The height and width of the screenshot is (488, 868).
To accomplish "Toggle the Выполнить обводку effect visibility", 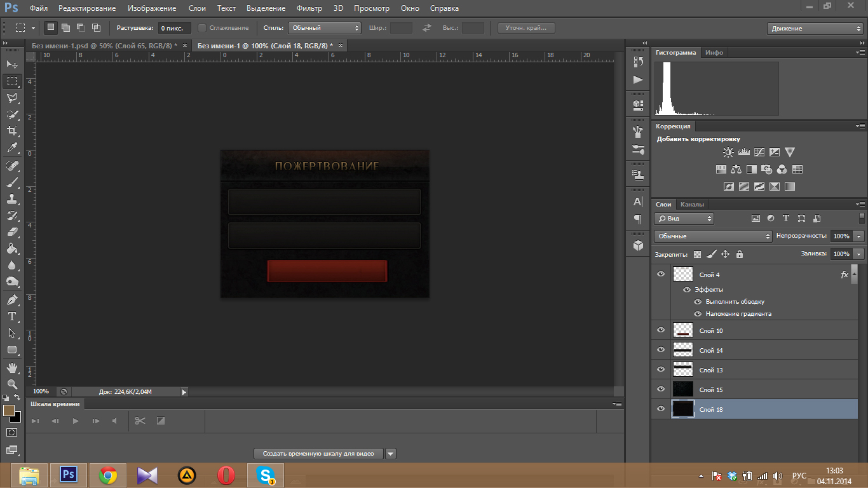I will (x=698, y=302).
